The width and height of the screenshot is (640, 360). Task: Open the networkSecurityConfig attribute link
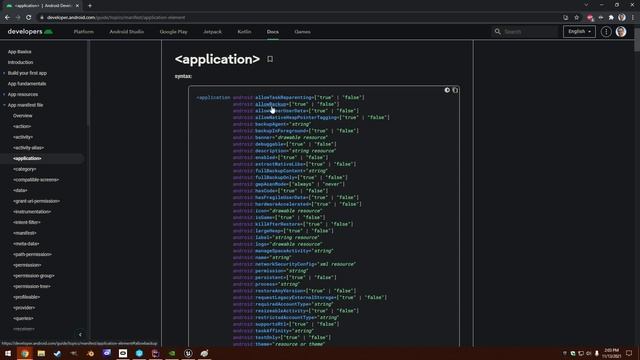pyautogui.click(x=285, y=264)
